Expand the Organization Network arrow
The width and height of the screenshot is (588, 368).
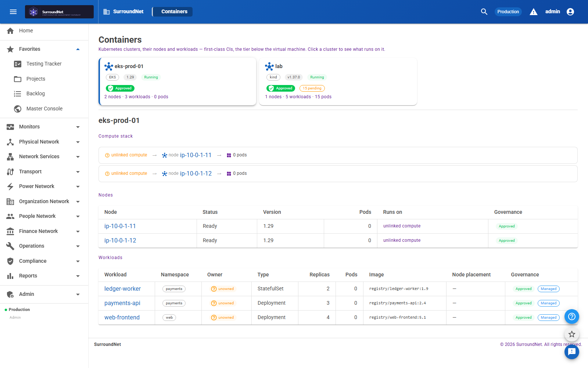tap(78, 202)
